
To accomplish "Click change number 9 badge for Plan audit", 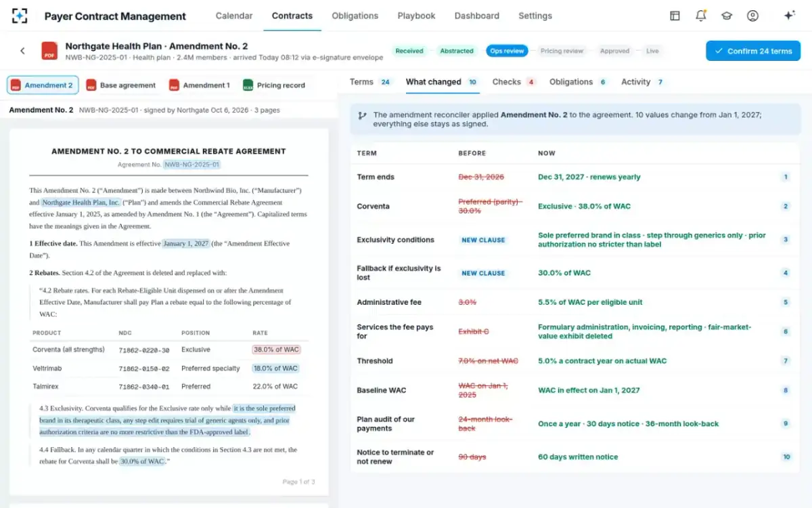I will 786,424.
